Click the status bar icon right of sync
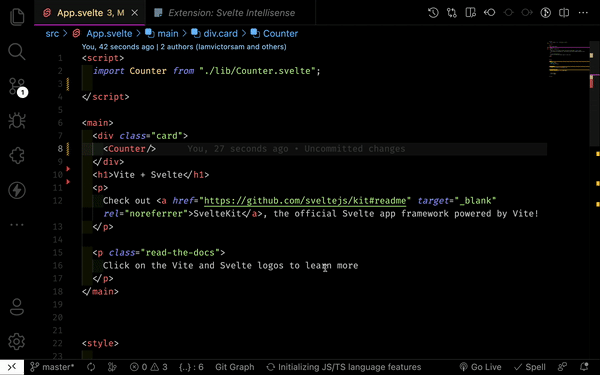This screenshot has height=375, width=600. point(112,367)
